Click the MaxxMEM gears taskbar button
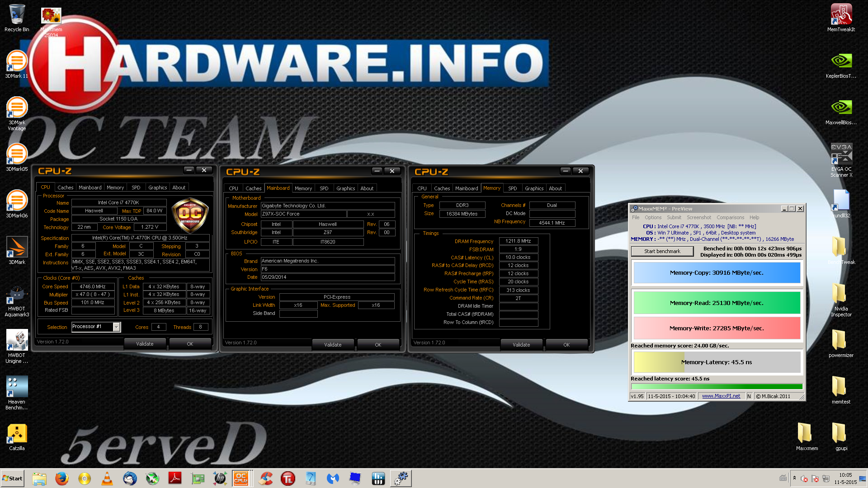868x488 pixels. coord(401,478)
